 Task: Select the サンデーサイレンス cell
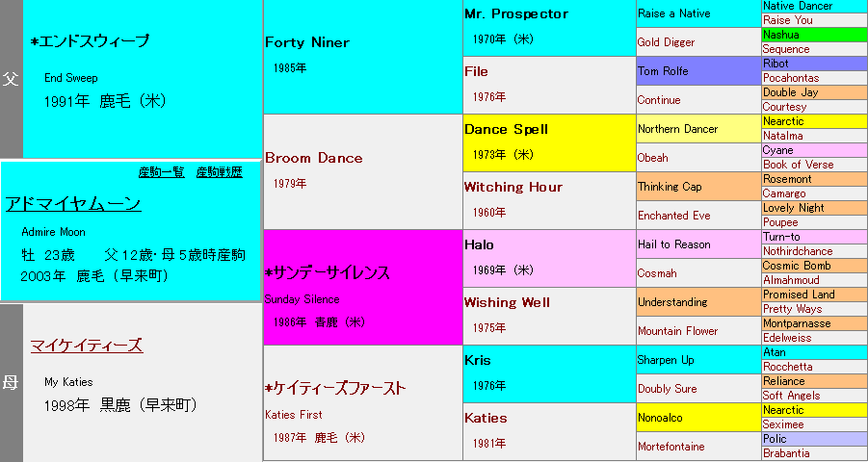(x=328, y=273)
